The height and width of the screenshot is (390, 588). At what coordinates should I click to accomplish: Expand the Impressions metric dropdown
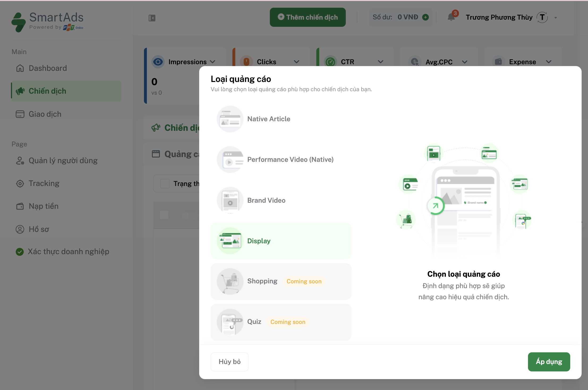tap(213, 62)
